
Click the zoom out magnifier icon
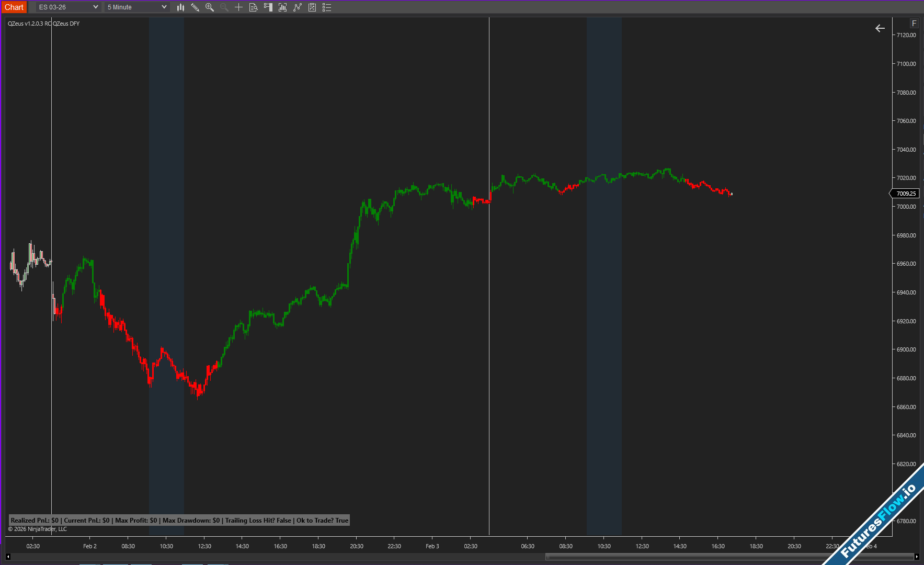[224, 7]
